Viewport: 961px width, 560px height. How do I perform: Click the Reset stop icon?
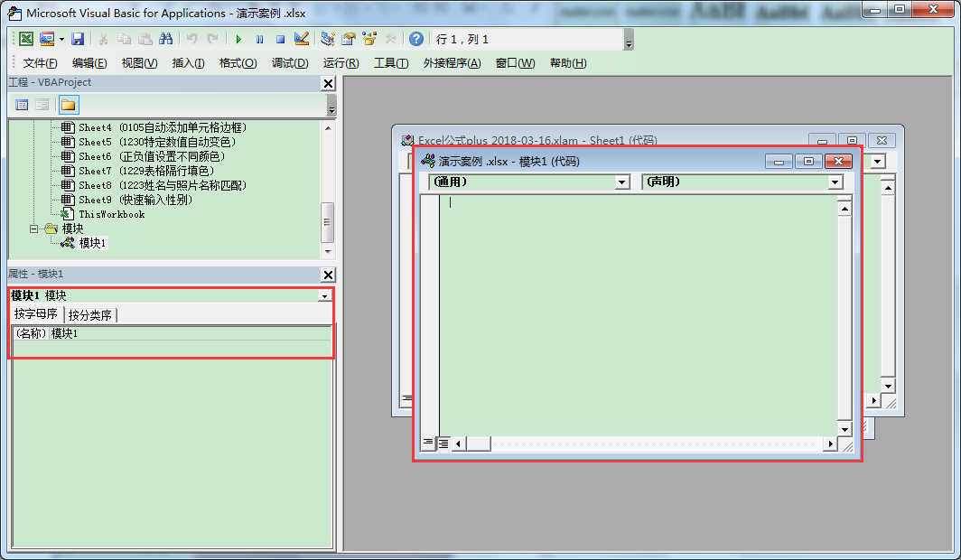tap(280, 39)
